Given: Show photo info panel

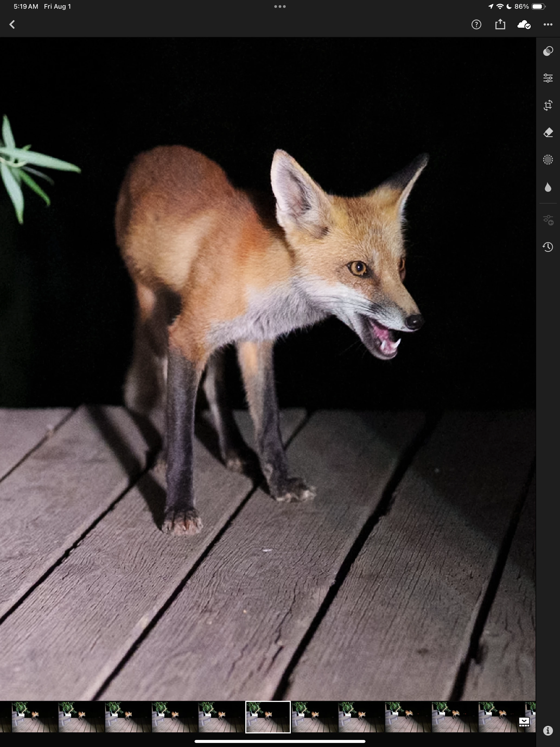Looking at the screenshot, I should tap(548, 730).
